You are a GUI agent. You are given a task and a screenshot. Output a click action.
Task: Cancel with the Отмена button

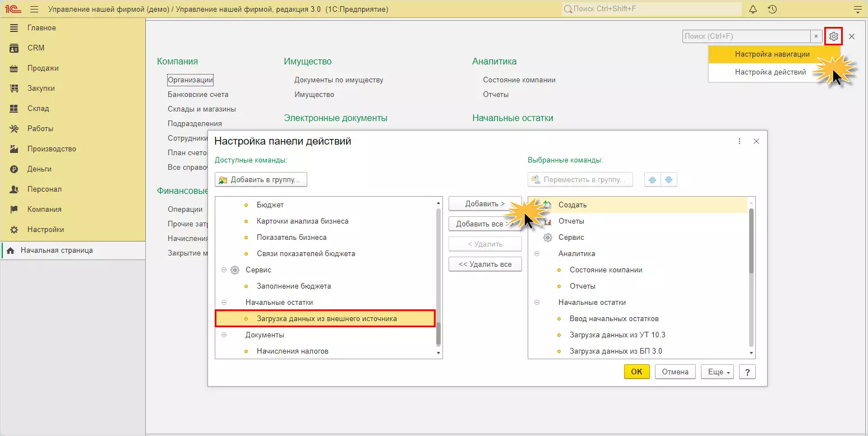pos(675,372)
